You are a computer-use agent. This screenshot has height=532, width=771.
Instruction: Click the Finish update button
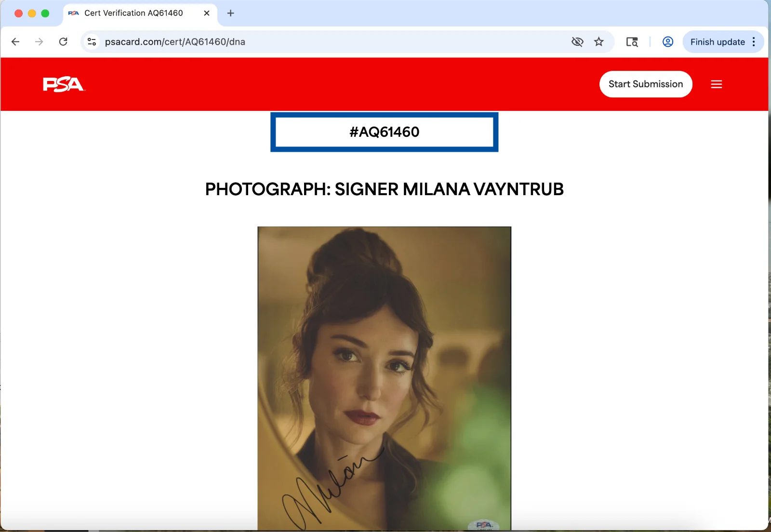[718, 42]
